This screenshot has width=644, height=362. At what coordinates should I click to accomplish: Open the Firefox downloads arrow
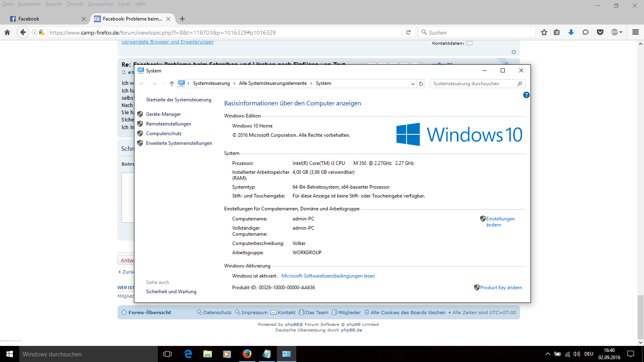pos(571,33)
